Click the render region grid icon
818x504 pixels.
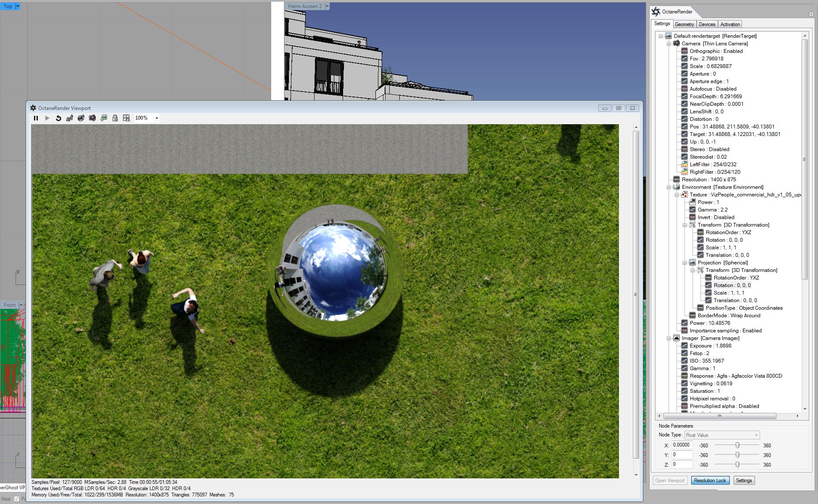pyautogui.click(x=126, y=118)
